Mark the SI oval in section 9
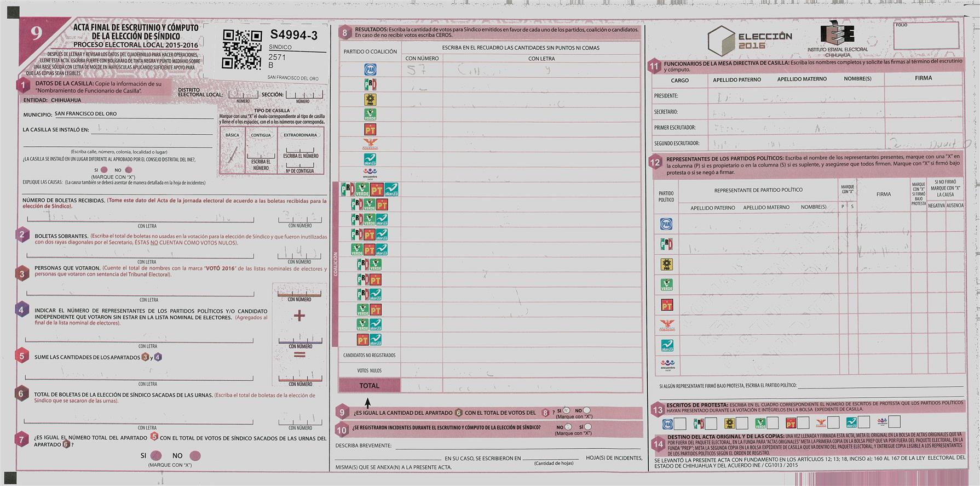This screenshot has height=486, width=980. click(x=567, y=410)
